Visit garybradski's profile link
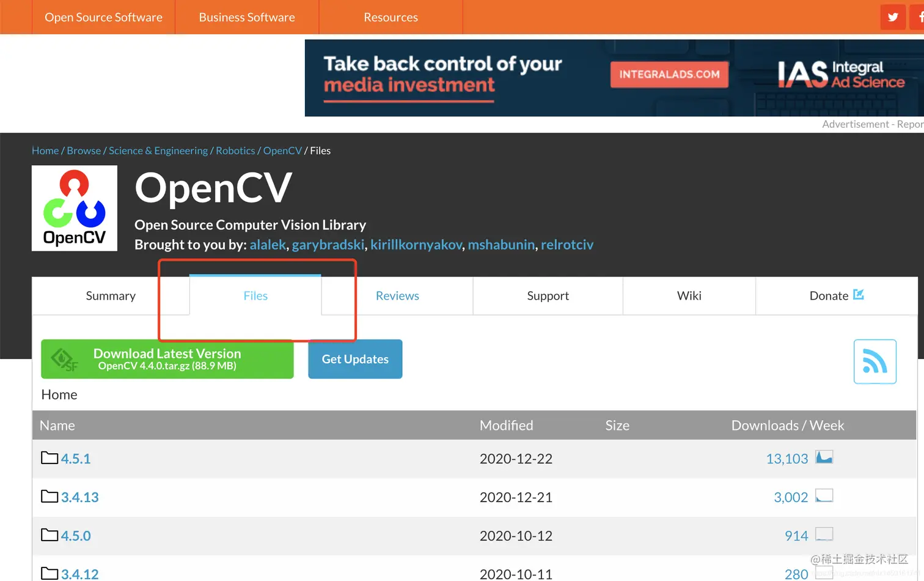 (x=328, y=245)
